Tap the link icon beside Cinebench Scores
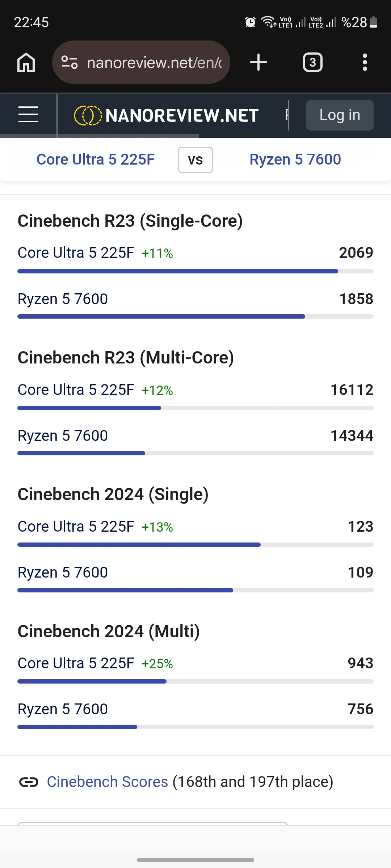 coord(29,782)
